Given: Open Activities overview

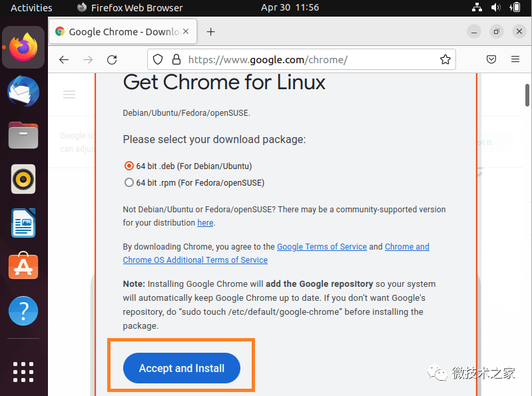Looking at the screenshot, I should pyautogui.click(x=31, y=8).
